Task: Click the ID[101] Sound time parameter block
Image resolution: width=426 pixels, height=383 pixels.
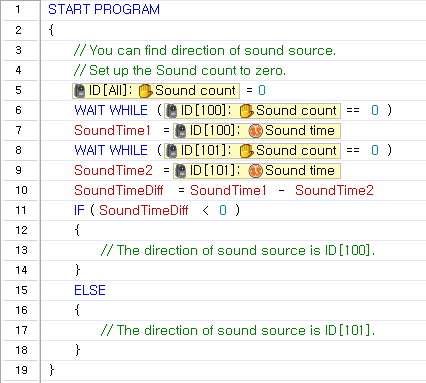Action: tap(257, 171)
